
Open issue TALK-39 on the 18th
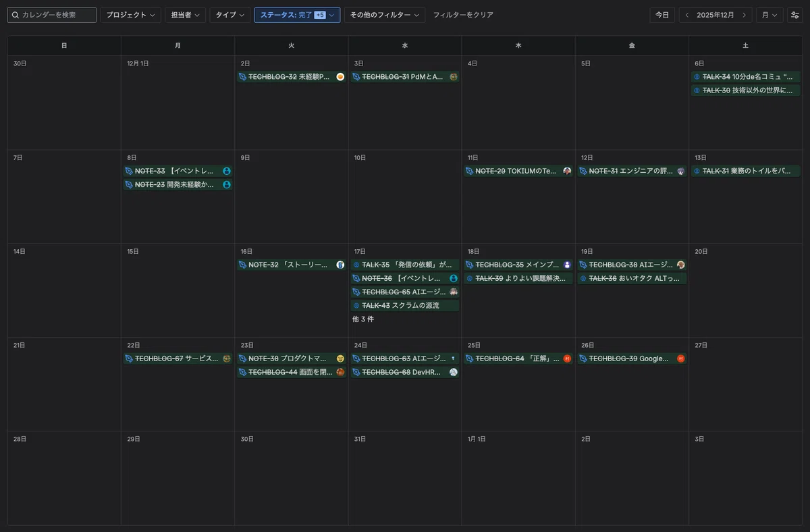click(518, 278)
